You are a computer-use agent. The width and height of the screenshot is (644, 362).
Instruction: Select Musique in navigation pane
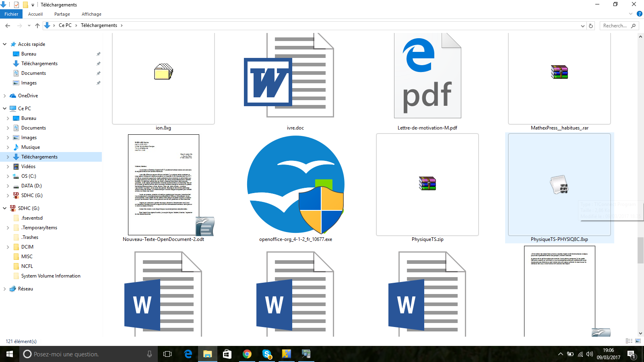pos(31,147)
